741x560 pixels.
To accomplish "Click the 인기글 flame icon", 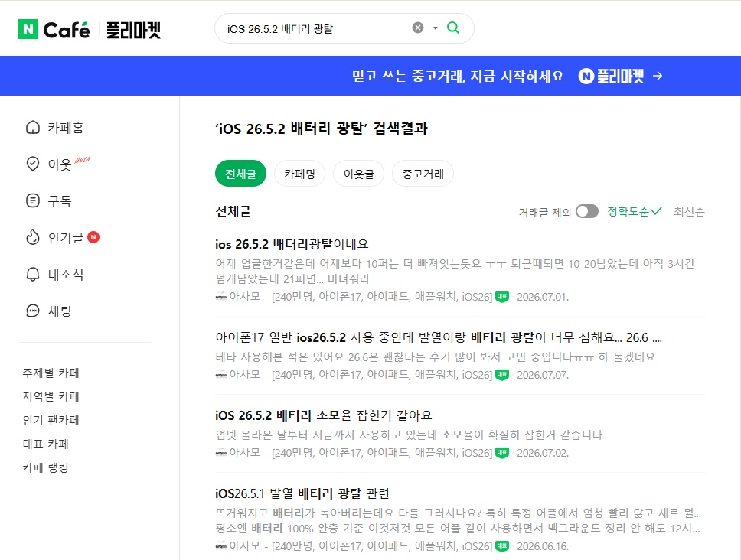I will (33, 237).
